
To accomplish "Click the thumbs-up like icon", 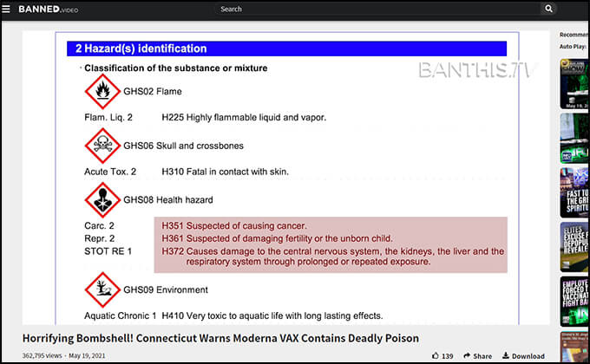I will [x=436, y=355].
